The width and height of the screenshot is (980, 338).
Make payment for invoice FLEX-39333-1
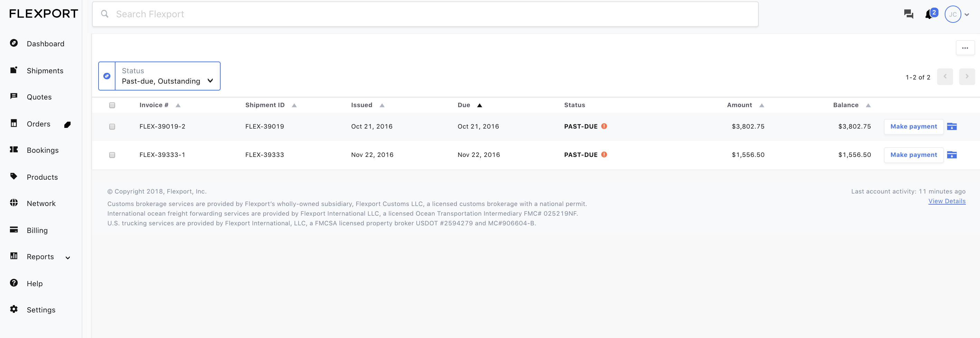(913, 155)
